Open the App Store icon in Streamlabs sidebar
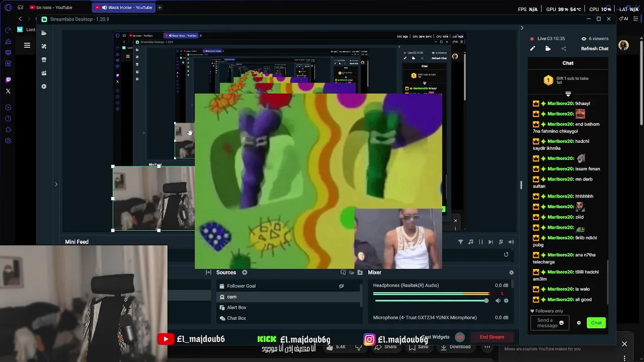 [x=44, y=60]
